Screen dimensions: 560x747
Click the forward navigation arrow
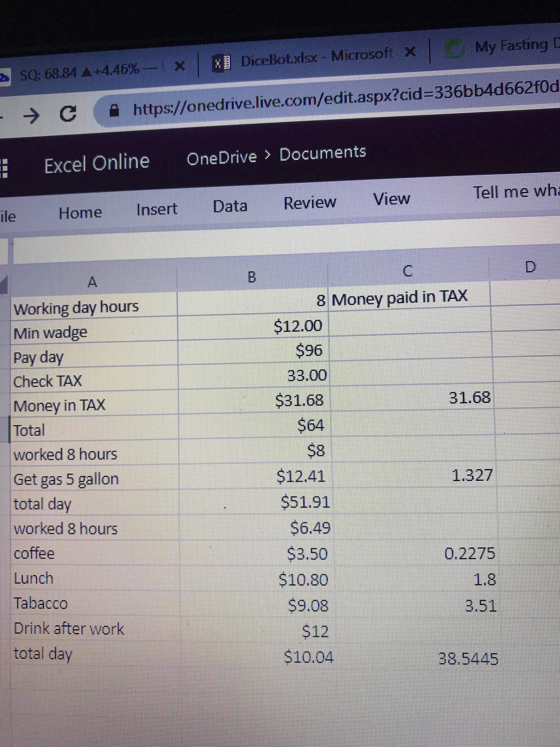pyautogui.click(x=31, y=116)
